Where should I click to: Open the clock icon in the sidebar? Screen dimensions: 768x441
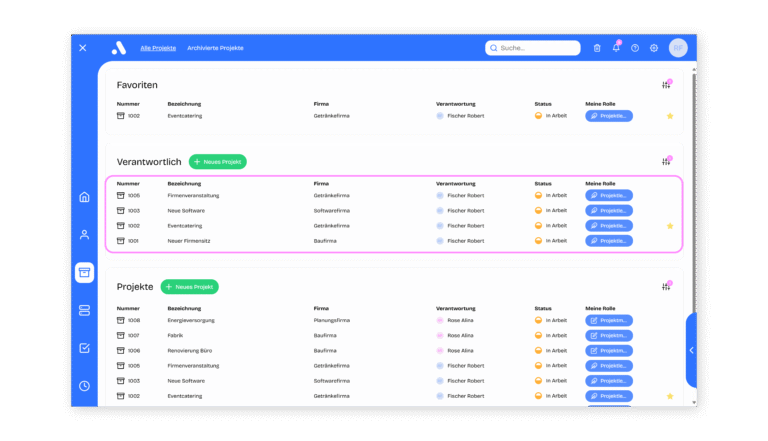point(84,386)
